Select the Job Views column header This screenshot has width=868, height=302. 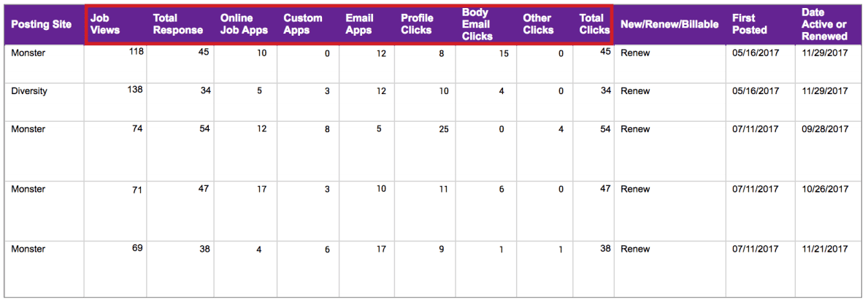point(105,24)
